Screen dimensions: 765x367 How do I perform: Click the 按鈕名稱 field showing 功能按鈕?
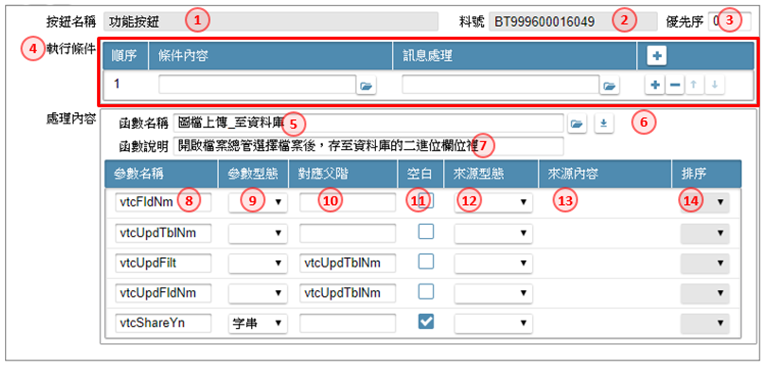[x=270, y=21]
